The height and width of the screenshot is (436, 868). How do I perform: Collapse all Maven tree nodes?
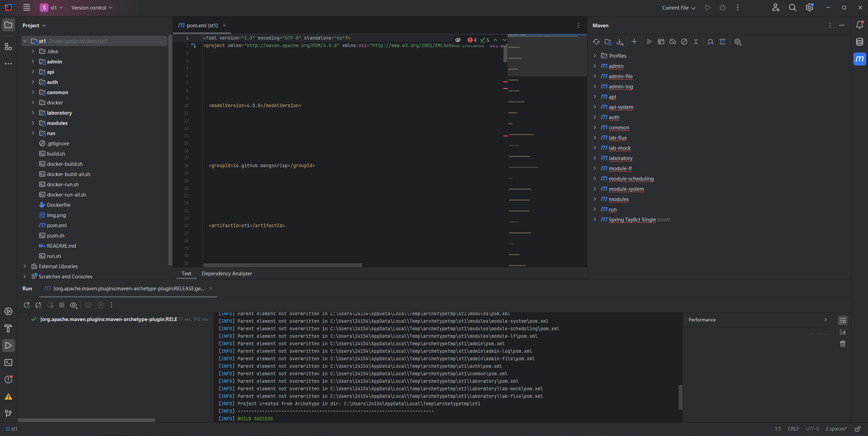click(696, 42)
